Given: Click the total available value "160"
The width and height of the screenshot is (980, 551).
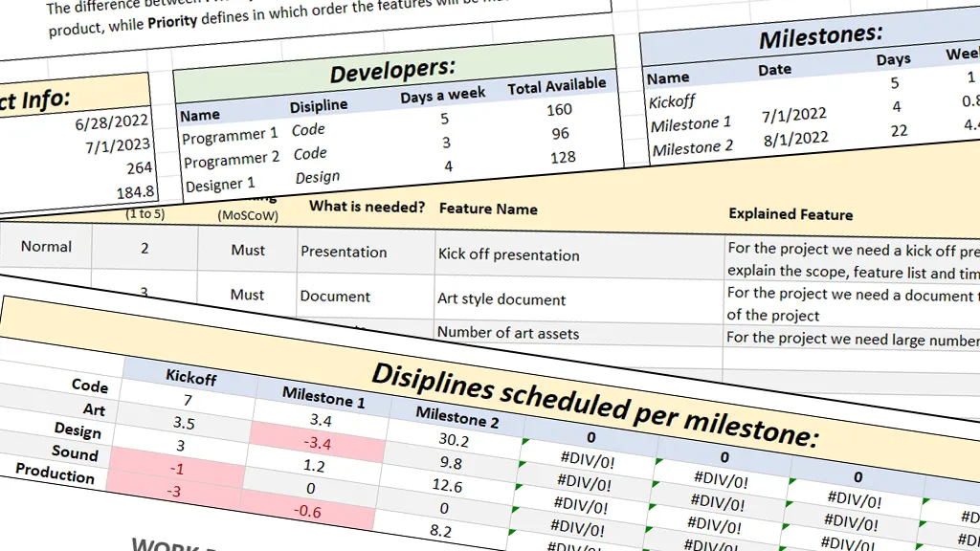Looking at the screenshot, I should [x=559, y=109].
